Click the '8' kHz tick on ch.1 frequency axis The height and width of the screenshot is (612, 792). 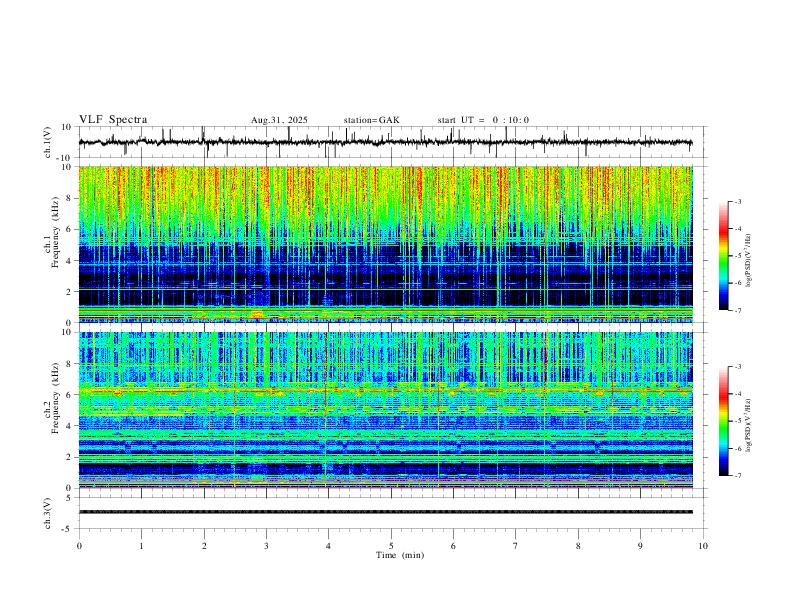(70, 198)
